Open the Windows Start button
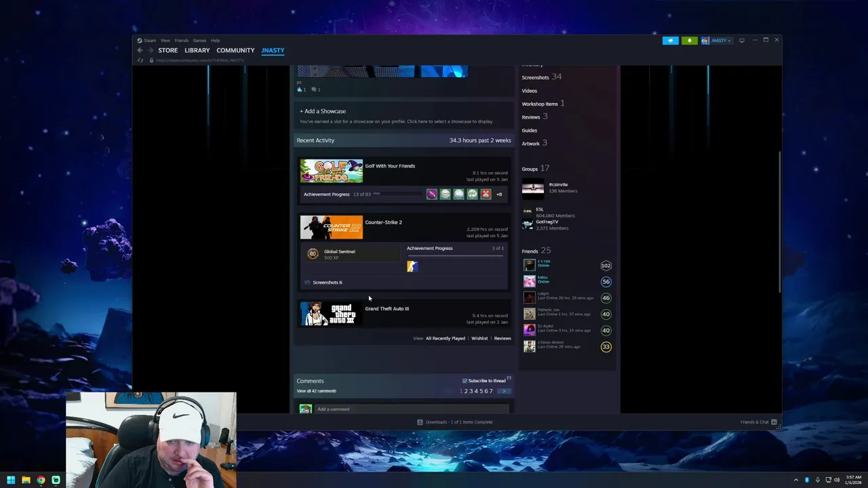The width and height of the screenshot is (868, 488). coord(11,480)
